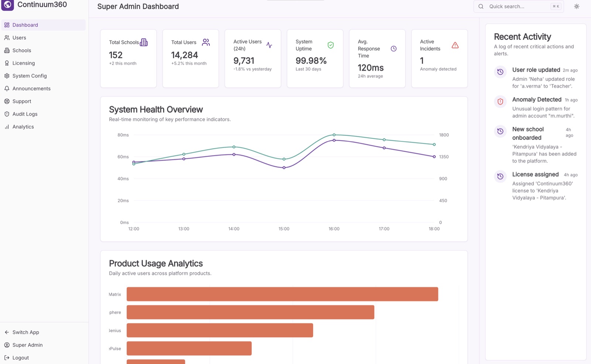Open the Super Admin profile
This screenshot has width=591, height=364.
click(44, 345)
